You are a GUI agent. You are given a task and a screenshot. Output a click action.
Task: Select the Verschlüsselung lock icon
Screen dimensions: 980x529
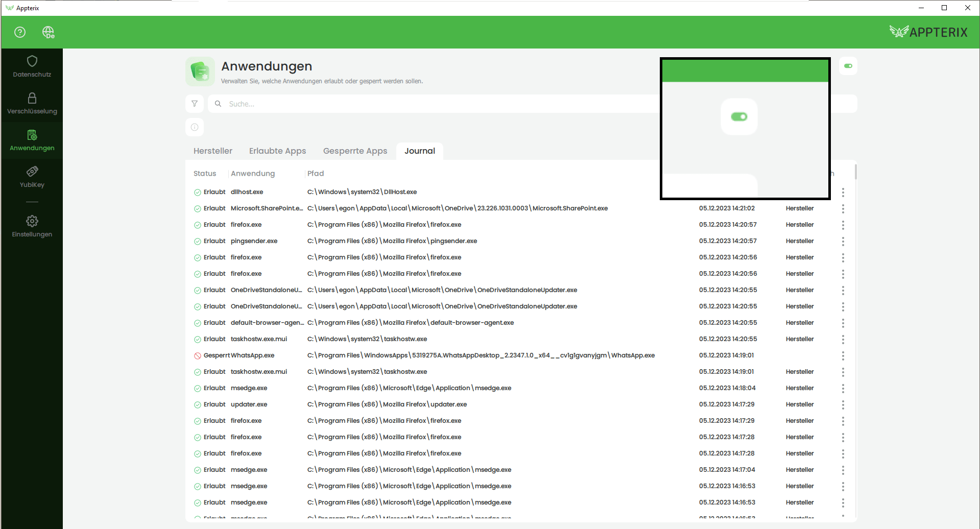[x=32, y=99]
